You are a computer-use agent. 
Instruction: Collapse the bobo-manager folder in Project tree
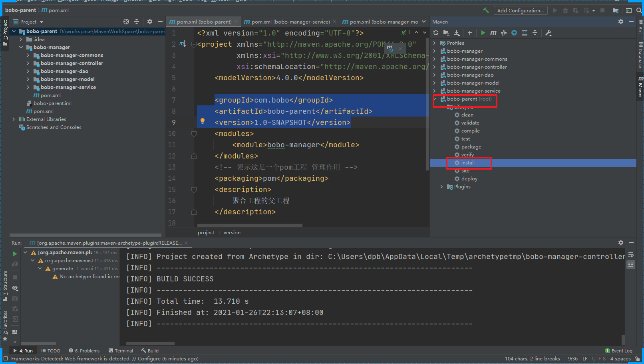[x=21, y=47]
